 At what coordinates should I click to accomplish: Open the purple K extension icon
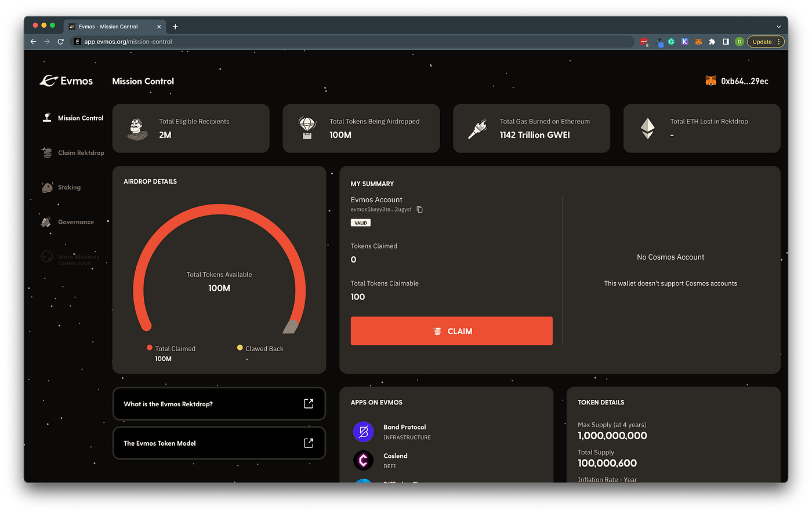685,42
